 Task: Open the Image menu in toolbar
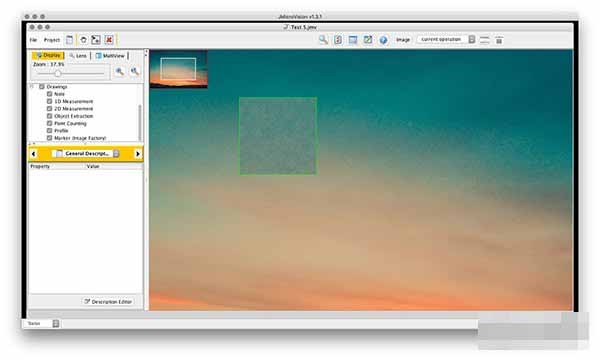(403, 40)
